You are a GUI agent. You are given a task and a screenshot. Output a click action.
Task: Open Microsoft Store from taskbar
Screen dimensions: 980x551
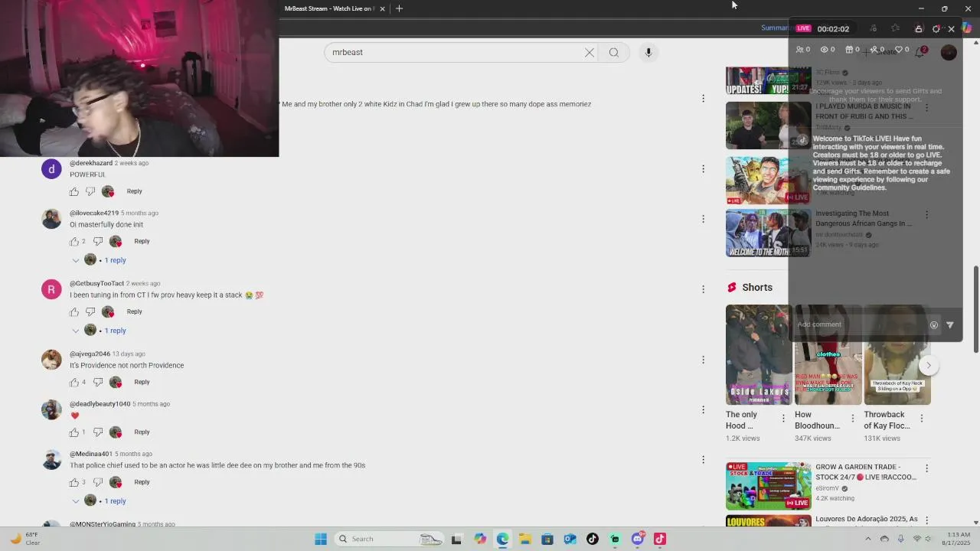pyautogui.click(x=547, y=539)
